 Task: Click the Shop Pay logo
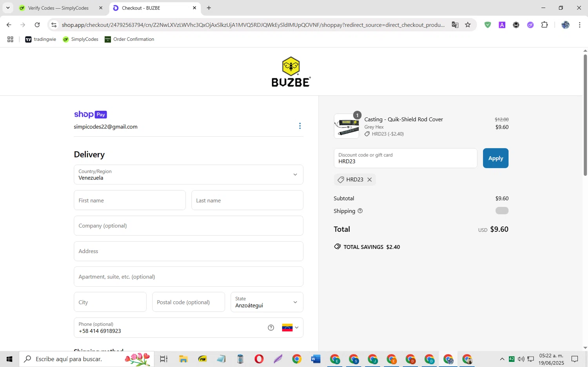tap(91, 114)
